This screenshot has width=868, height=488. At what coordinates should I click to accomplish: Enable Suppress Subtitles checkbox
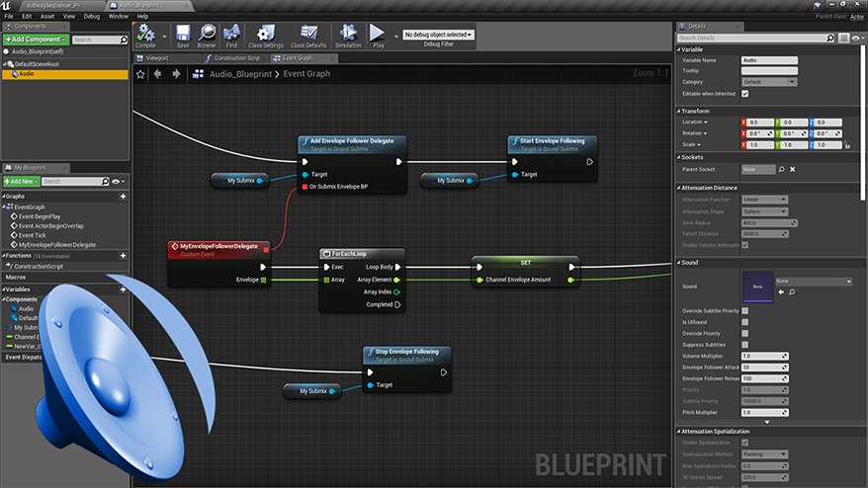point(745,345)
